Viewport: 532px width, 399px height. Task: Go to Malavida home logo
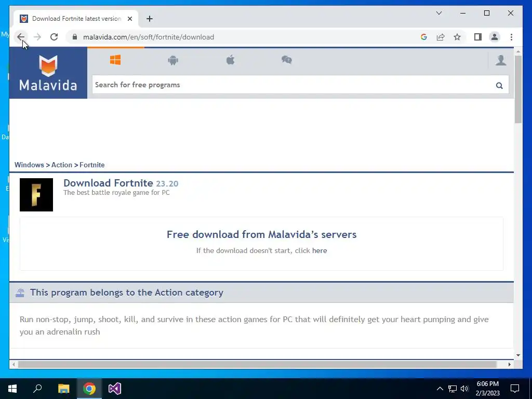pos(48,73)
